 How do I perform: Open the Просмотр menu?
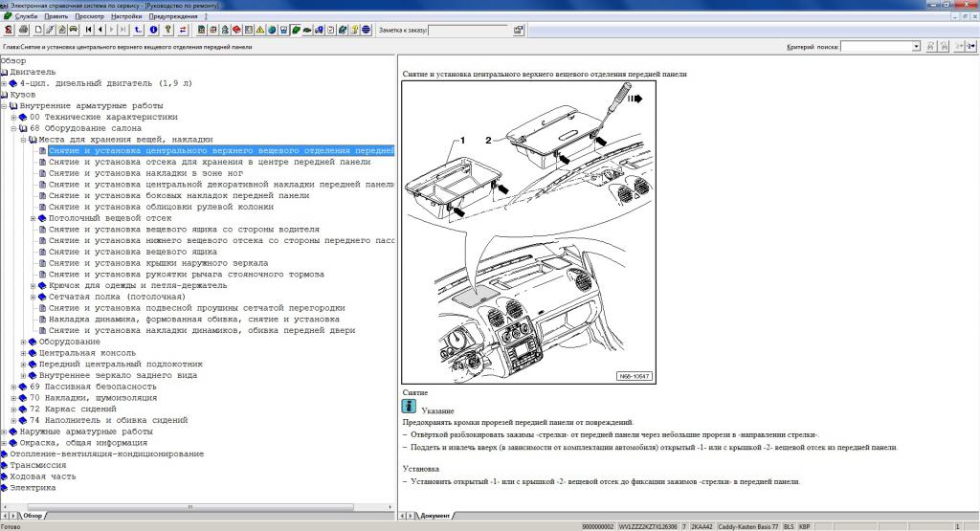coord(89,16)
